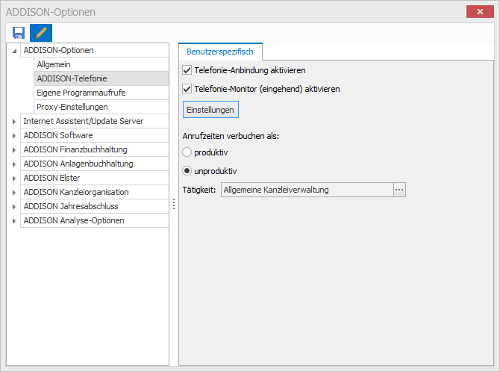Open the Einstellungen button

(x=211, y=110)
